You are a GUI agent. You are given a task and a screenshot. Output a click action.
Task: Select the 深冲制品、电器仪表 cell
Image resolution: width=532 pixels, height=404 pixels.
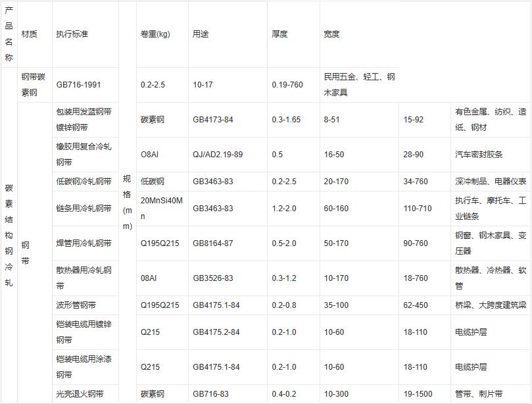491,182
